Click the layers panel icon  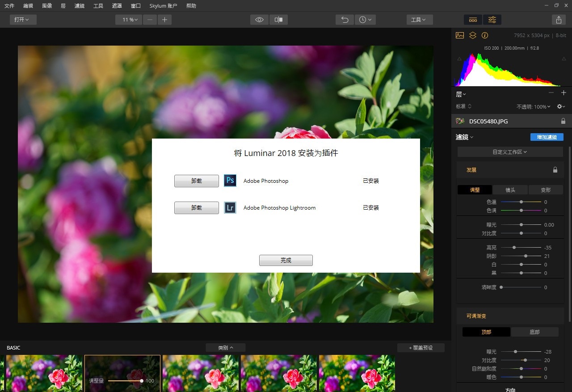(x=472, y=35)
